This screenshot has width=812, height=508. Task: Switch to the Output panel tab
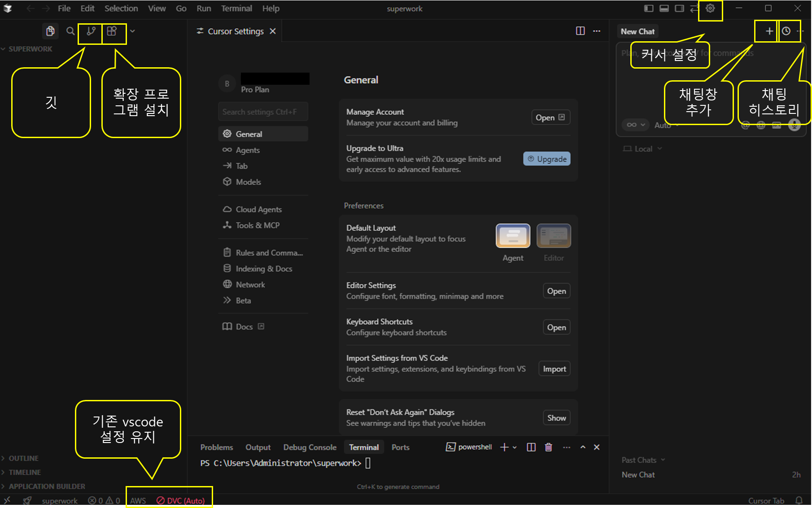coord(258,447)
